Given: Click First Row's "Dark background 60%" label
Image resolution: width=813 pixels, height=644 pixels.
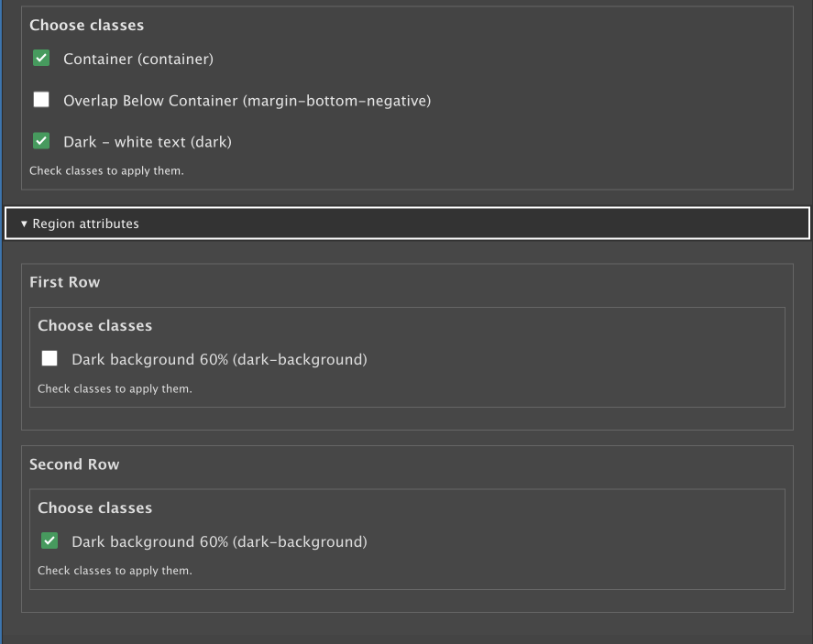Looking at the screenshot, I should [219, 359].
